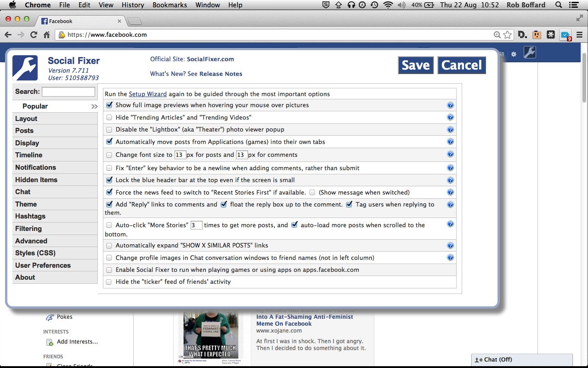Click help icon for font size option
Screen dimensions: 588x368
click(x=450, y=154)
